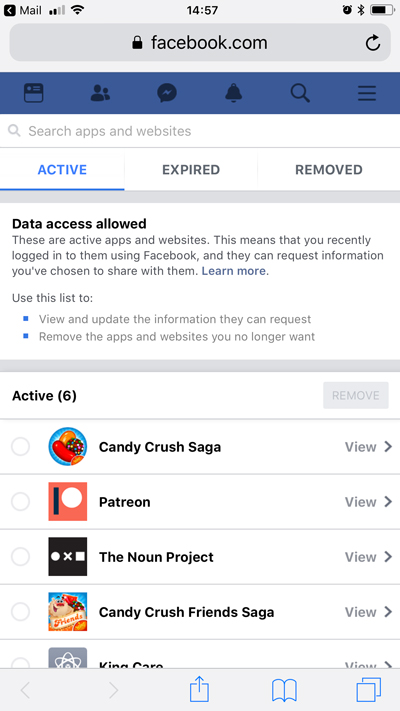
Task: Tap the Facebook search magnifier icon
Action: coord(300,93)
